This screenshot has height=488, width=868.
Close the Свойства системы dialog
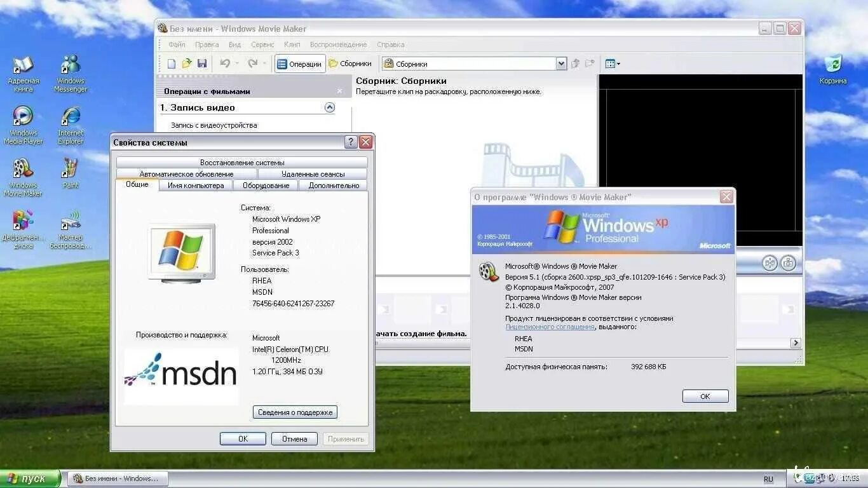tap(365, 142)
